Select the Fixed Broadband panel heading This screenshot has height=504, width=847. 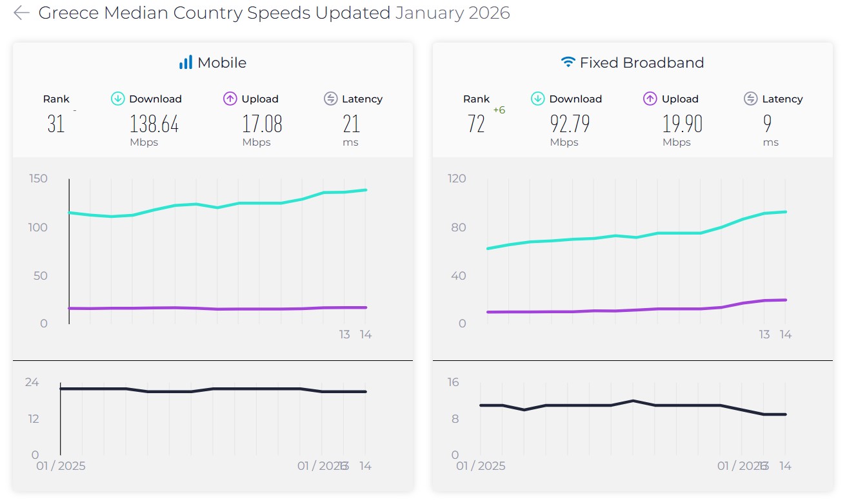coord(641,63)
